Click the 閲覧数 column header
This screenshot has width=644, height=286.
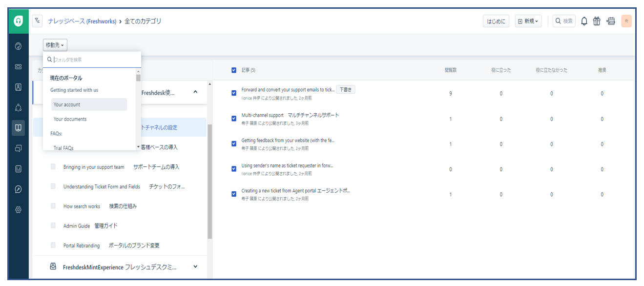450,70
